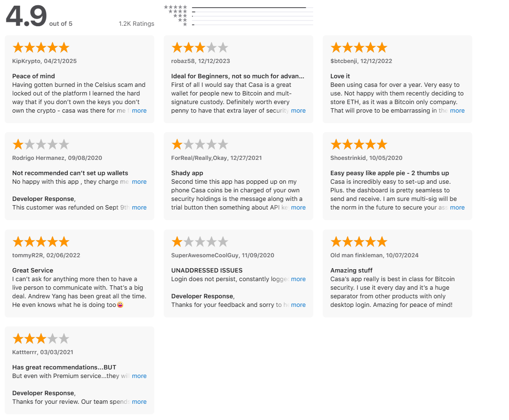This screenshot has height=420, width=509.
Task: Click the stars on Kattterrr's review
Action: tap(41, 339)
